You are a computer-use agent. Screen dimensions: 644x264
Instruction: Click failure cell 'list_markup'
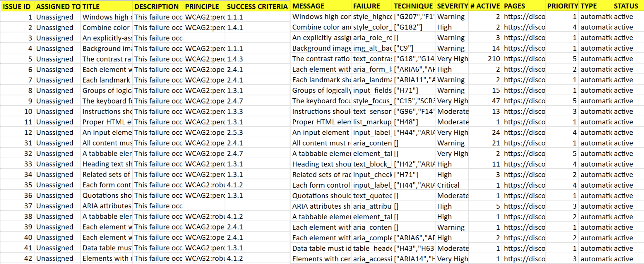[x=371, y=122]
